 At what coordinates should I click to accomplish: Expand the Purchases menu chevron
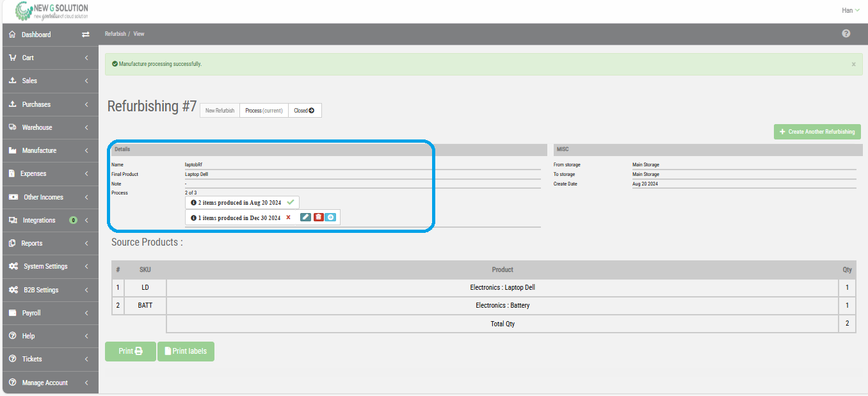coord(86,104)
